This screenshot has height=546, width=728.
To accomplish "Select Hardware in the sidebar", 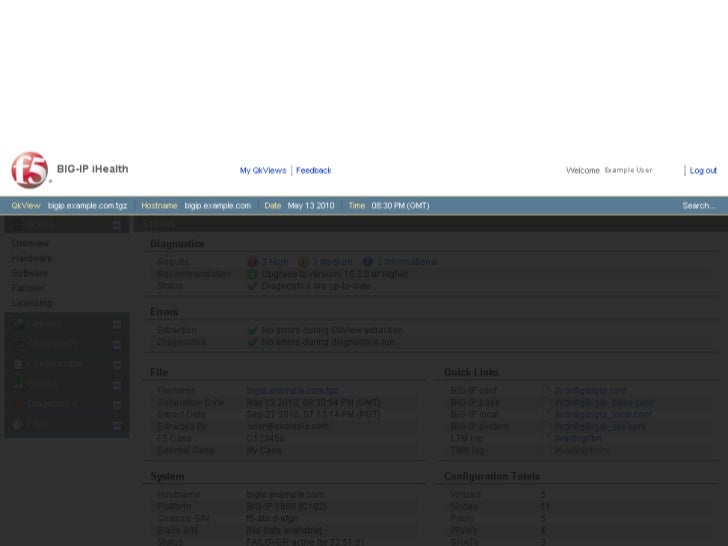I will [32, 258].
